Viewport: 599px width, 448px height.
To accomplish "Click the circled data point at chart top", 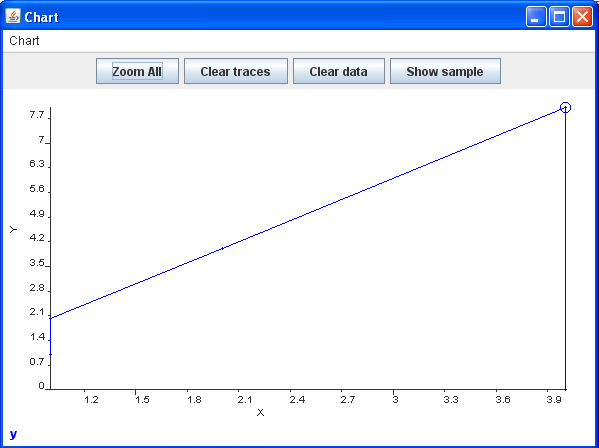I will [x=565, y=108].
